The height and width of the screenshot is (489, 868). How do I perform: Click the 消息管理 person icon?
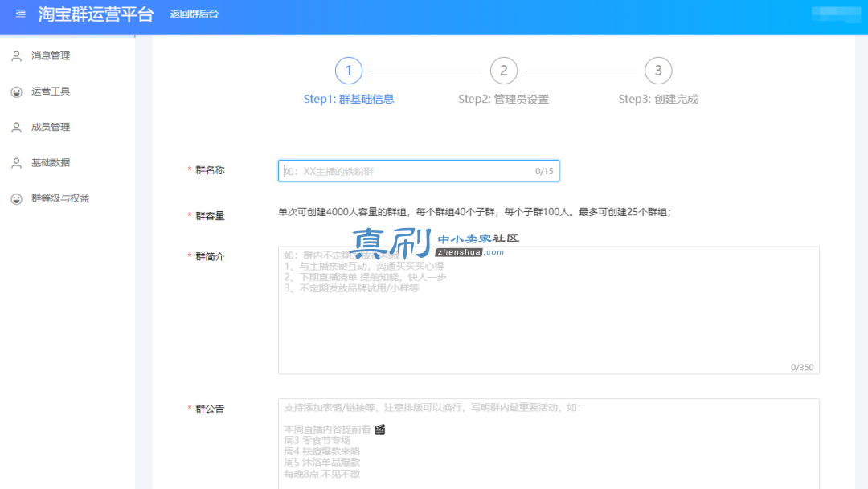[x=17, y=56]
